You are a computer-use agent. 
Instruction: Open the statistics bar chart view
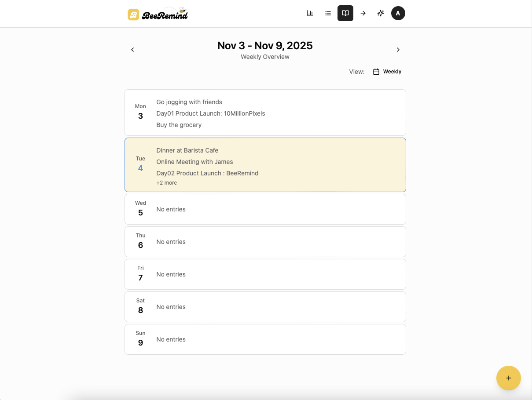coord(310,13)
